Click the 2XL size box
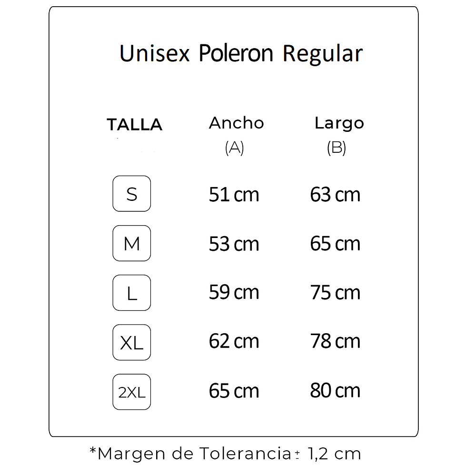This screenshot has height=476, width=476. pyautogui.click(x=131, y=392)
